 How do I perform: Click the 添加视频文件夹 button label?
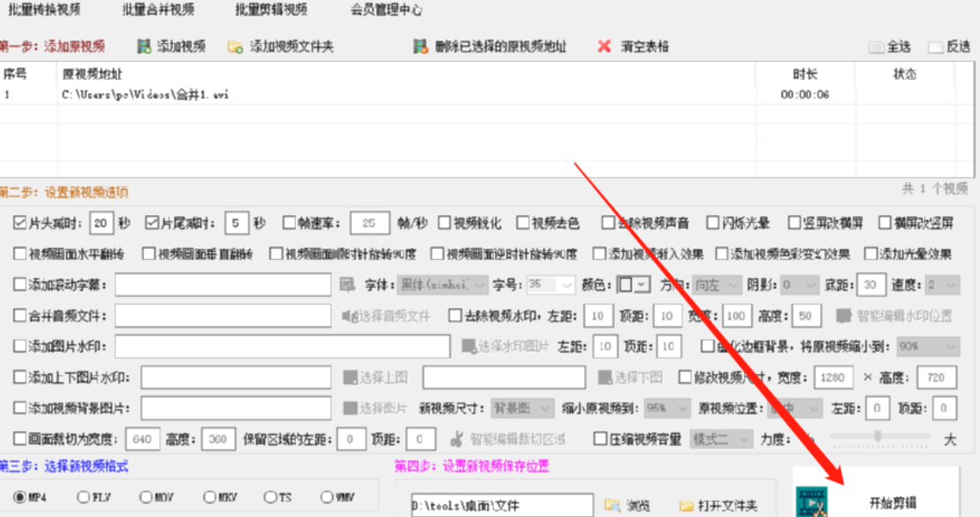tap(292, 46)
